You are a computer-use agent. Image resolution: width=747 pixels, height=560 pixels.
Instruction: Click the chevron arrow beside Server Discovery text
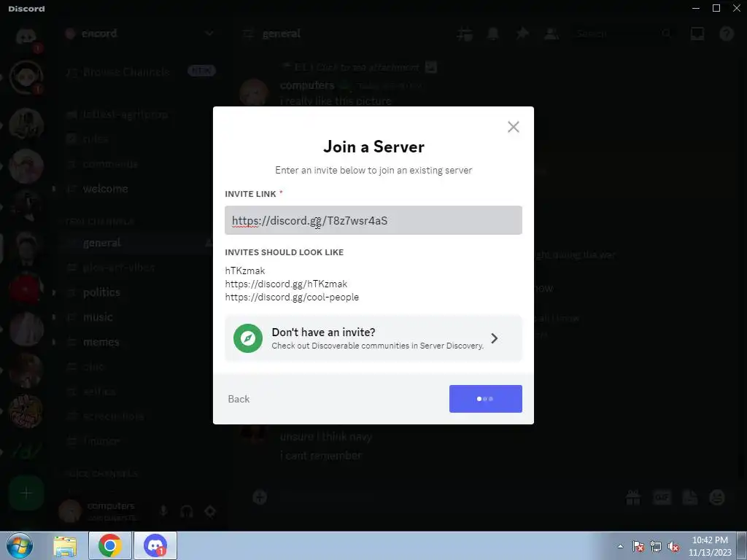(x=495, y=338)
